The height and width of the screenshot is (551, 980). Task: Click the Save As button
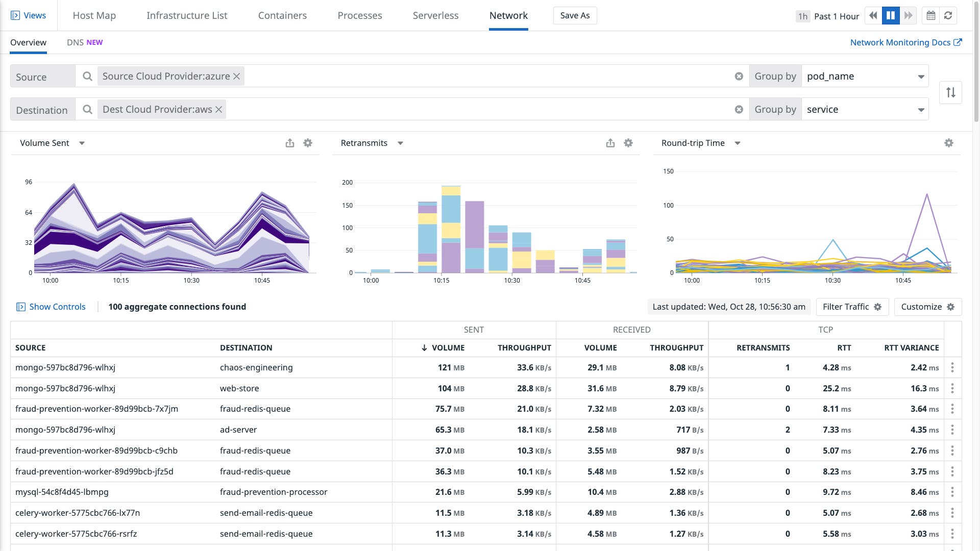click(575, 15)
